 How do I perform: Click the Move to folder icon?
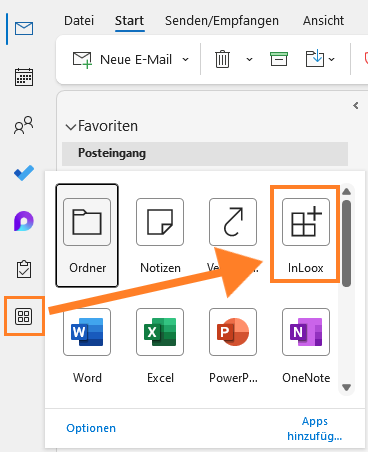pyautogui.click(x=315, y=59)
